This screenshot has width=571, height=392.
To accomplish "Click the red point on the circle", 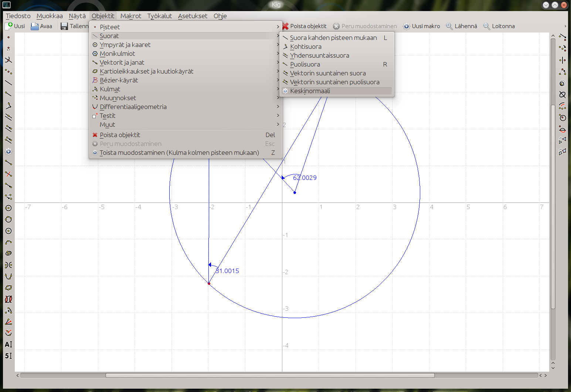I will [x=209, y=284].
